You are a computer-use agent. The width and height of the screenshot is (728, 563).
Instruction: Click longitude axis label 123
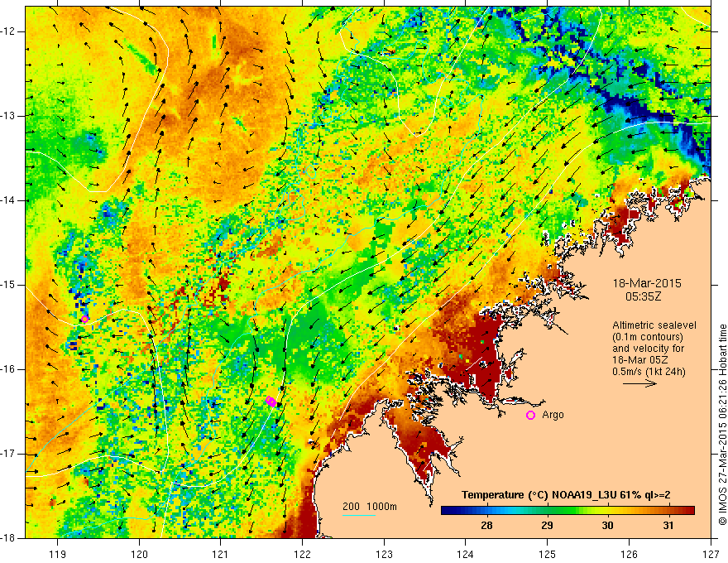point(384,554)
